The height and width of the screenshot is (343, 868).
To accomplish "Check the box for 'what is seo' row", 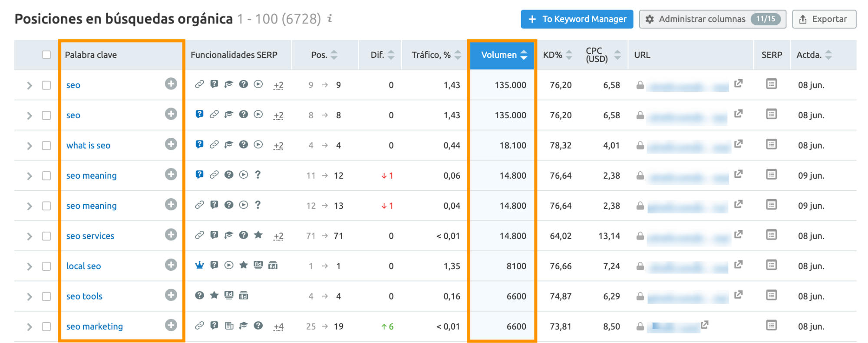I will click(46, 146).
